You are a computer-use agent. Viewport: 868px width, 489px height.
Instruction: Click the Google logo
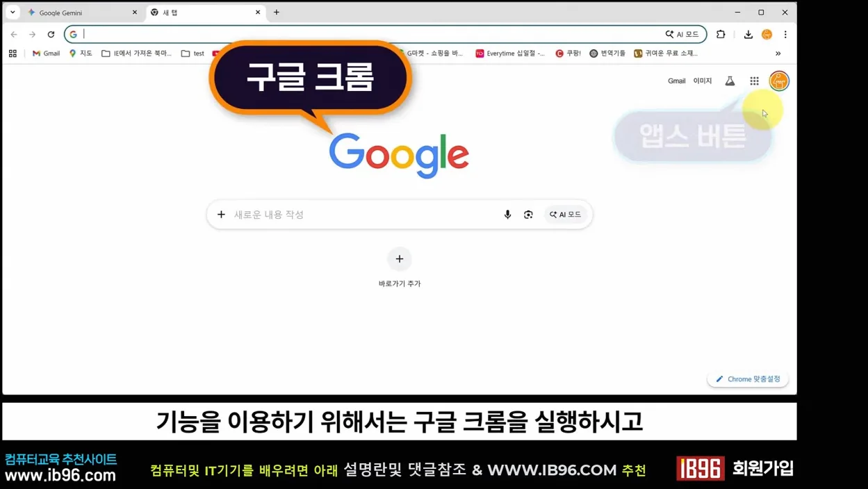click(x=399, y=156)
